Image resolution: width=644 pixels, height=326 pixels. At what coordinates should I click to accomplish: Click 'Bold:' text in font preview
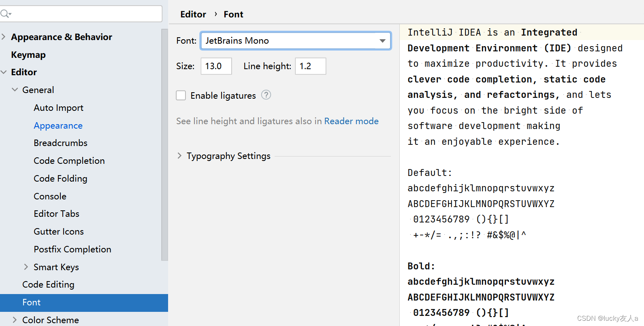(x=421, y=266)
